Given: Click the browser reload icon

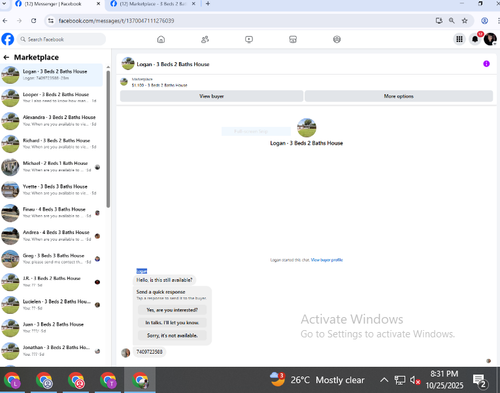Looking at the screenshot, I should (34, 21).
